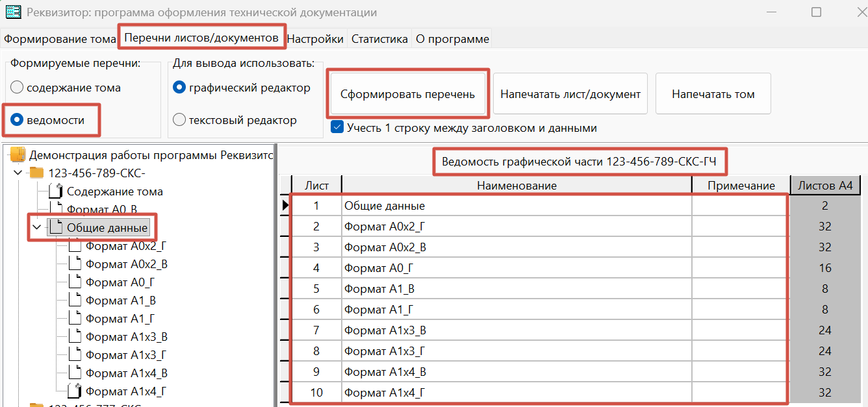Viewport: 868px width, 407px height.
Task: Click the Листов А4 column header
Action: tap(825, 186)
